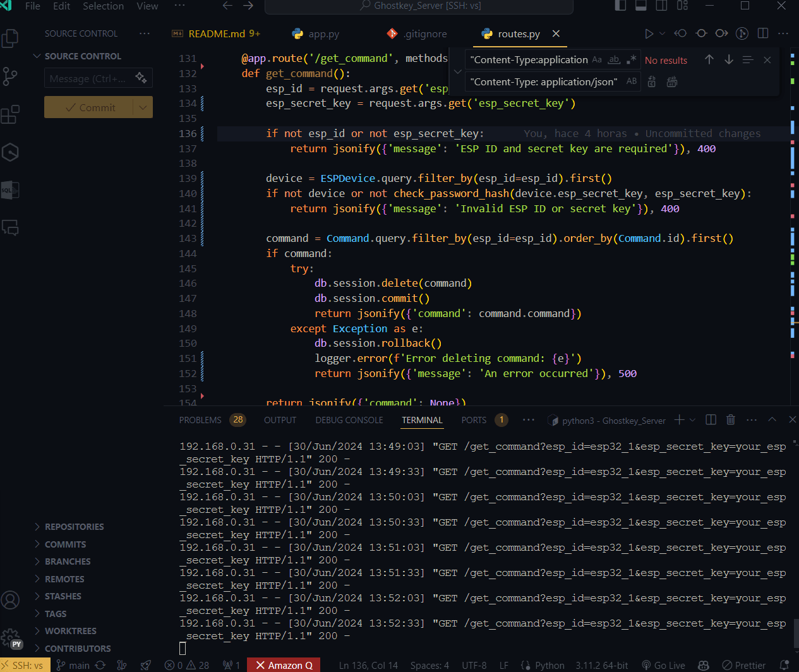799x672 pixels.
Task: Toggle Use Regular Expression option
Action: (x=631, y=60)
